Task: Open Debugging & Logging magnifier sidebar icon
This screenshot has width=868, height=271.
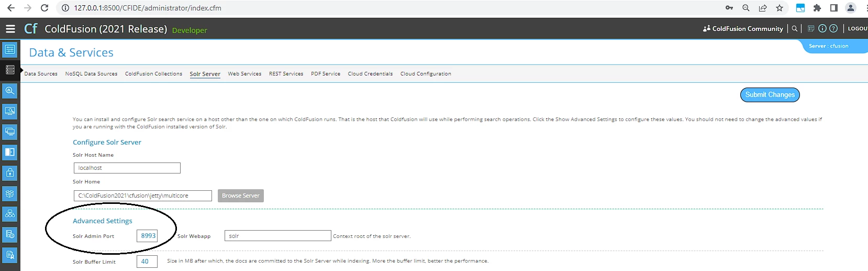Action: [10, 91]
